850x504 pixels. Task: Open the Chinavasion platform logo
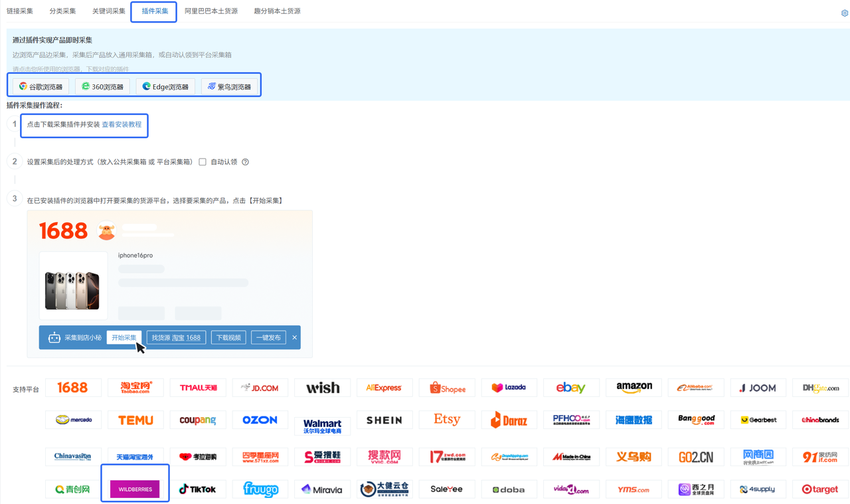pos(73,457)
